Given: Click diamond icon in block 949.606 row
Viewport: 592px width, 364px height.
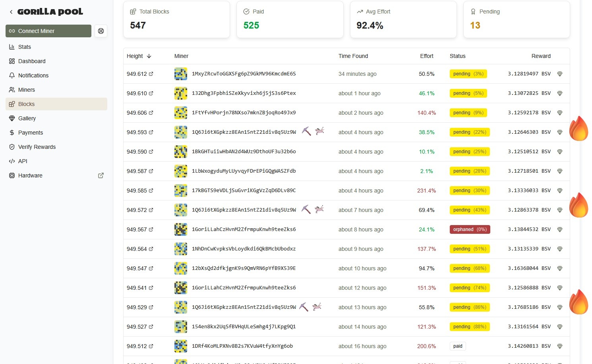Looking at the screenshot, I should (560, 113).
